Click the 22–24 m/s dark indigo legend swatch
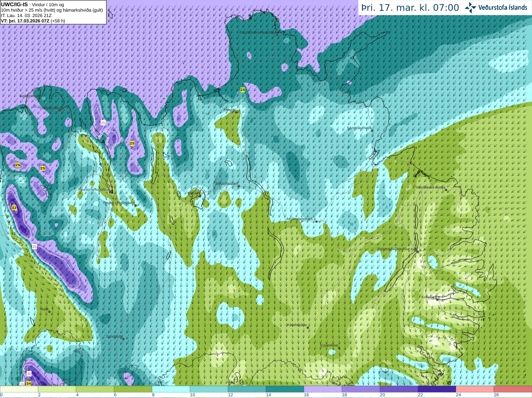Image resolution: width=532 pixels, height=398 pixels. 437,389
